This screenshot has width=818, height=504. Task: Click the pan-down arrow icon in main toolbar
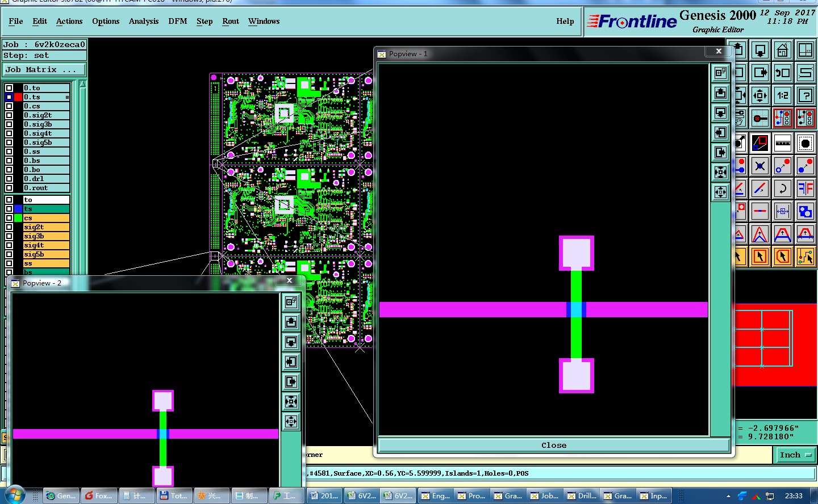760,50
